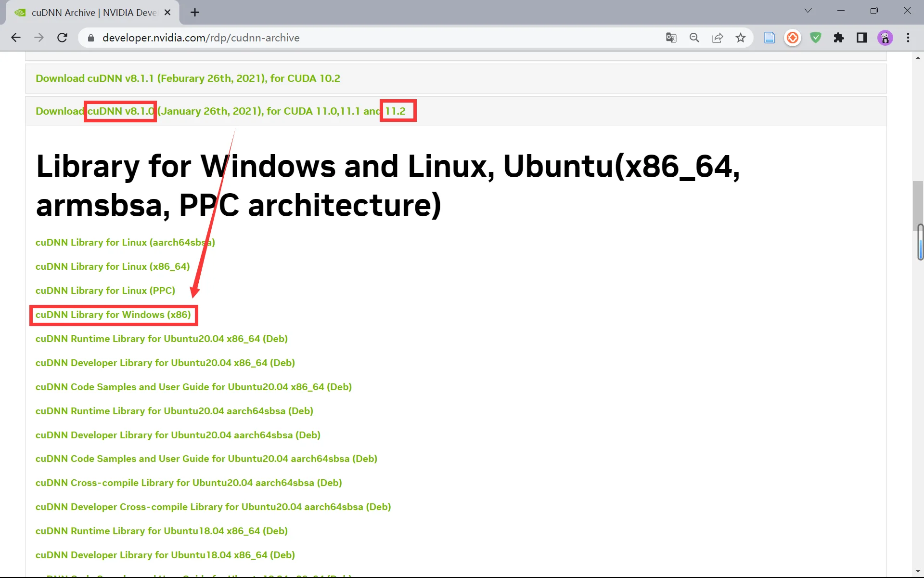924x578 pixels.
Task: Share this page via share icon
Action: [718, 38]
